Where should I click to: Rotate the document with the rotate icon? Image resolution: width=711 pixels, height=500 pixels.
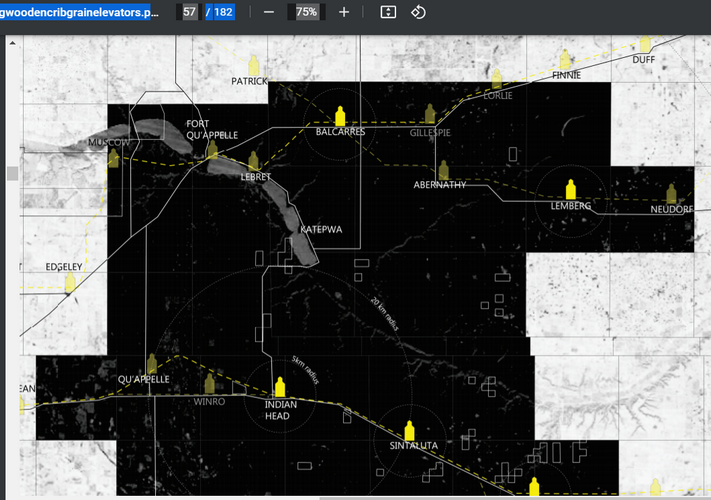(x=419, y=12)
